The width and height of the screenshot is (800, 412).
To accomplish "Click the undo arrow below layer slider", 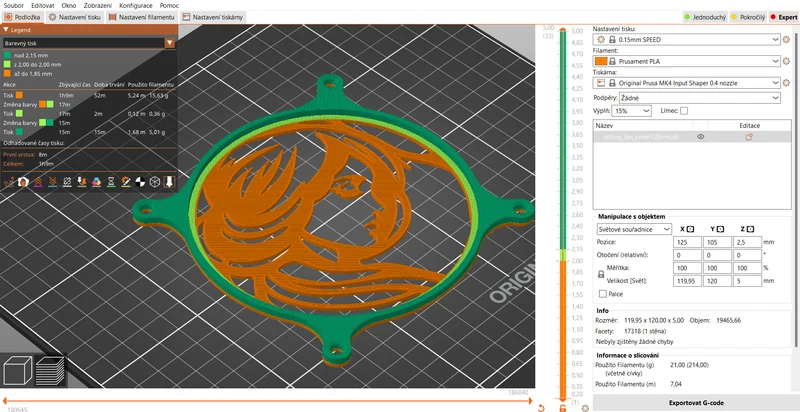I will pos(541,408).
